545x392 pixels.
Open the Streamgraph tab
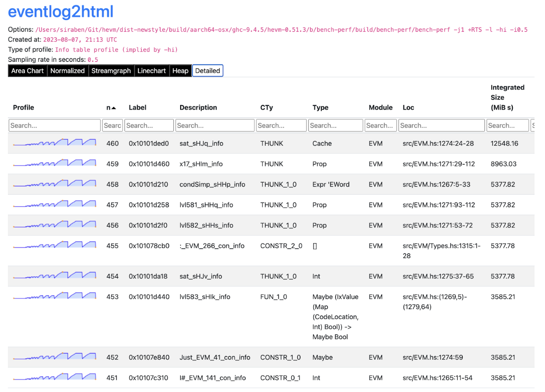(111, 71)
